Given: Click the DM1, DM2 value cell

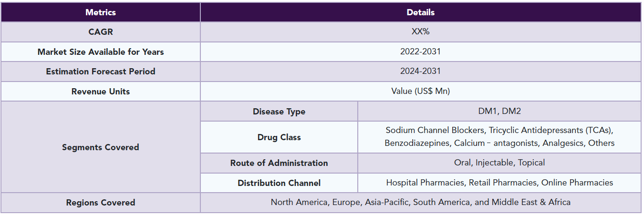Looking at the screenshot, I should coord(499,112).
